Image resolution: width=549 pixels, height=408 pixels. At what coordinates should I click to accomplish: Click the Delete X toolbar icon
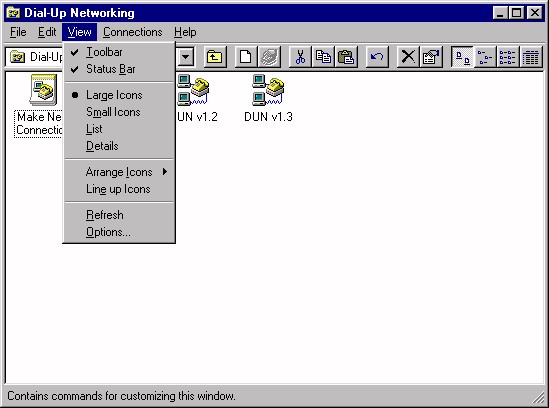click(x=408, y=56)
